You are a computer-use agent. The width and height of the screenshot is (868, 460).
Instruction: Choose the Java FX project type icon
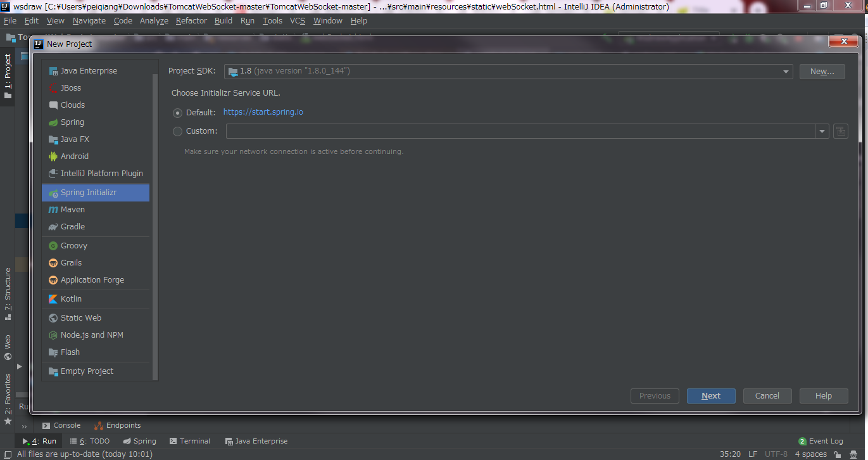click(x=53, y=139)
